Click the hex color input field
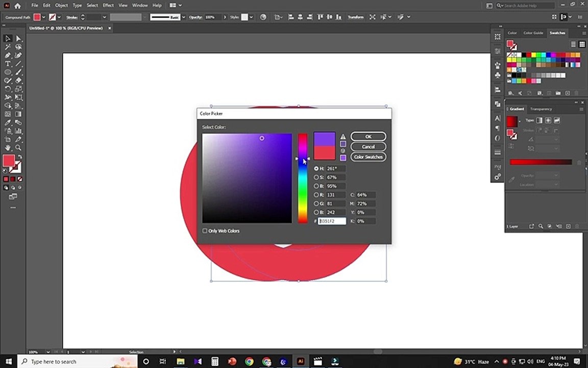The image size is (588, 368). pos(332,221)
